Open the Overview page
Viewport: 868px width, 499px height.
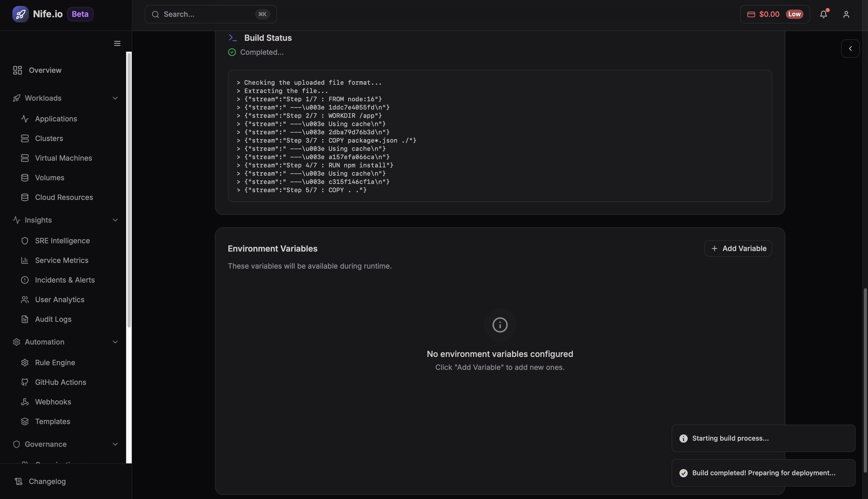[45, 70]
